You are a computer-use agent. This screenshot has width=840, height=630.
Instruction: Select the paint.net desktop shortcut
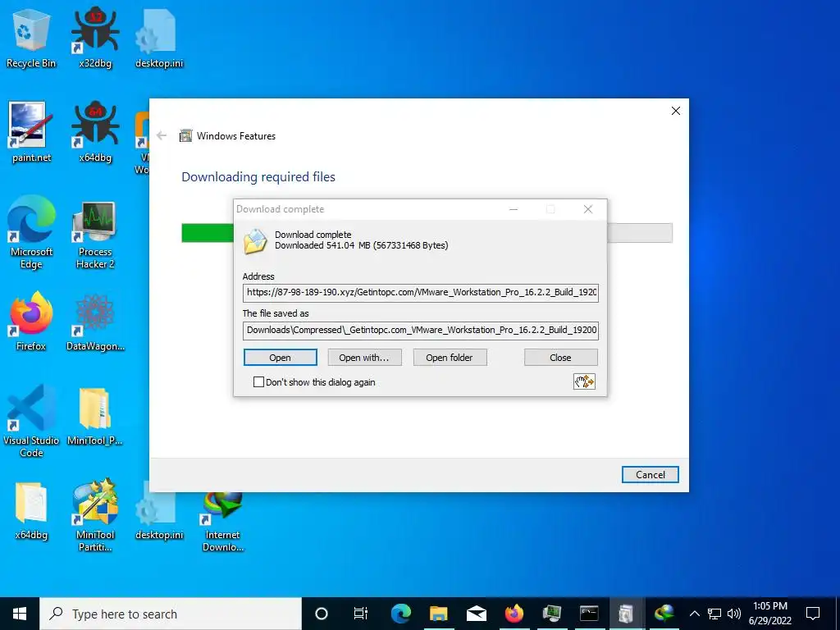point(31,132)
